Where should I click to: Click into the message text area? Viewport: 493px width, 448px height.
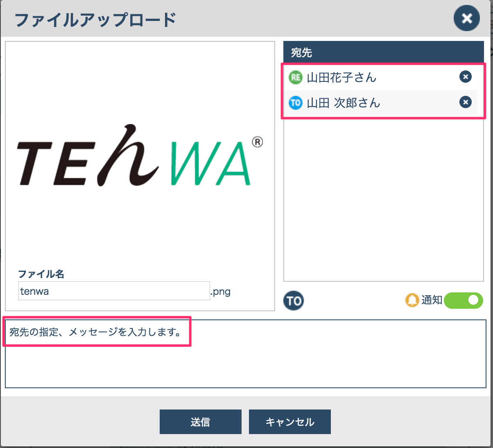(246, 354)
